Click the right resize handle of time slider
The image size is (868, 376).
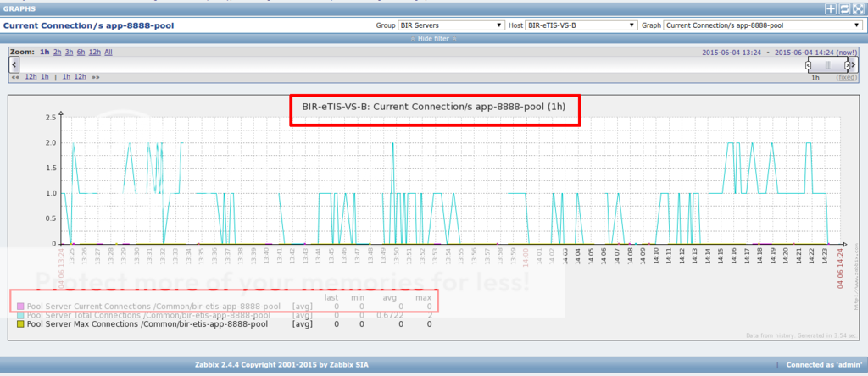pos(849,65)
